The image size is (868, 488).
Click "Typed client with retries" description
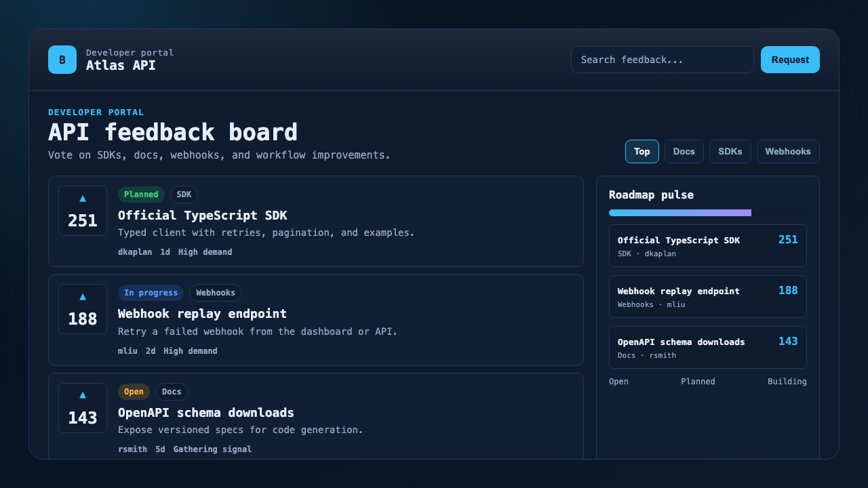(x=266, y=232)
